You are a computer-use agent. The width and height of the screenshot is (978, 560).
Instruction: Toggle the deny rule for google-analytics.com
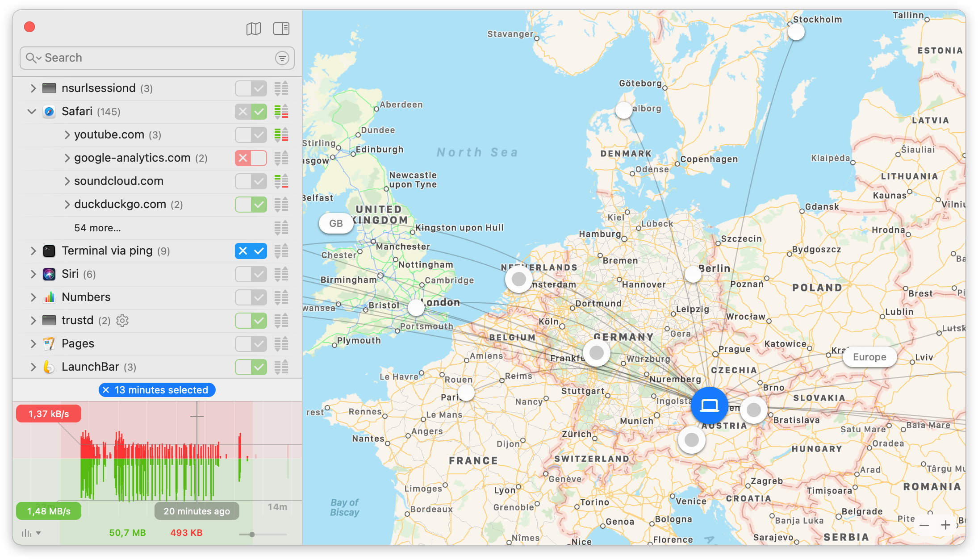[251, 158]
